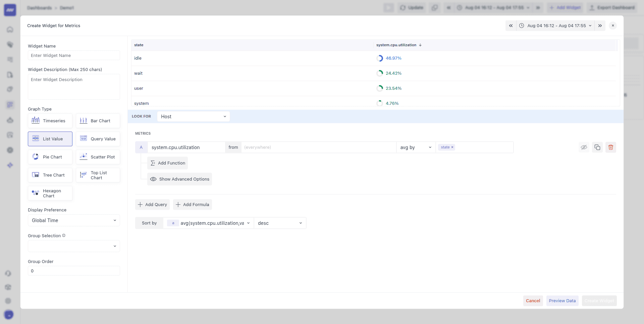Open the Display Preference Global Time dropdown
This screenshot has width=644, height=324.
73,220
